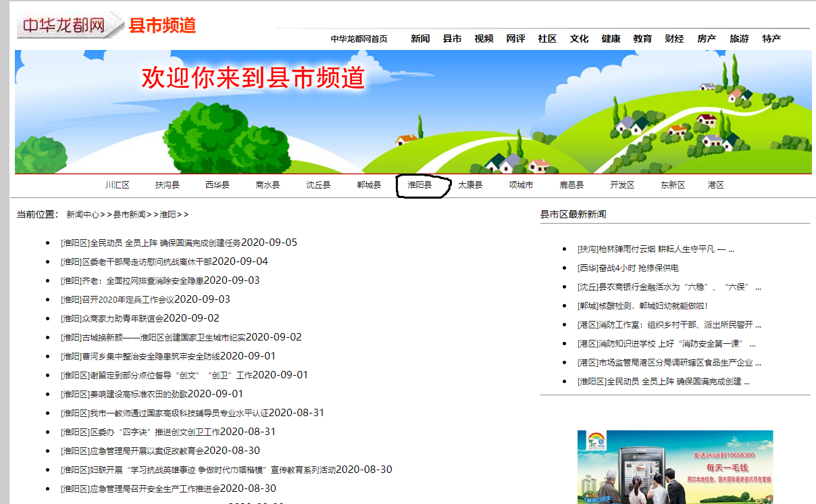816x504 pixels.
Task: Go to 视频 in top navigation
Action: pyautogui.click(x=484, y=39)
